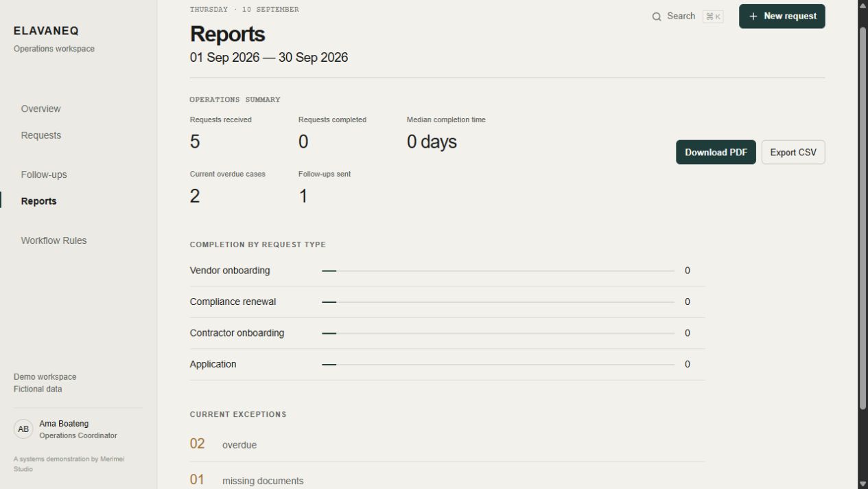Viewport: 868px width, 489px height.
Task: Open Workflow Rules page
Action: click(54, 240)
